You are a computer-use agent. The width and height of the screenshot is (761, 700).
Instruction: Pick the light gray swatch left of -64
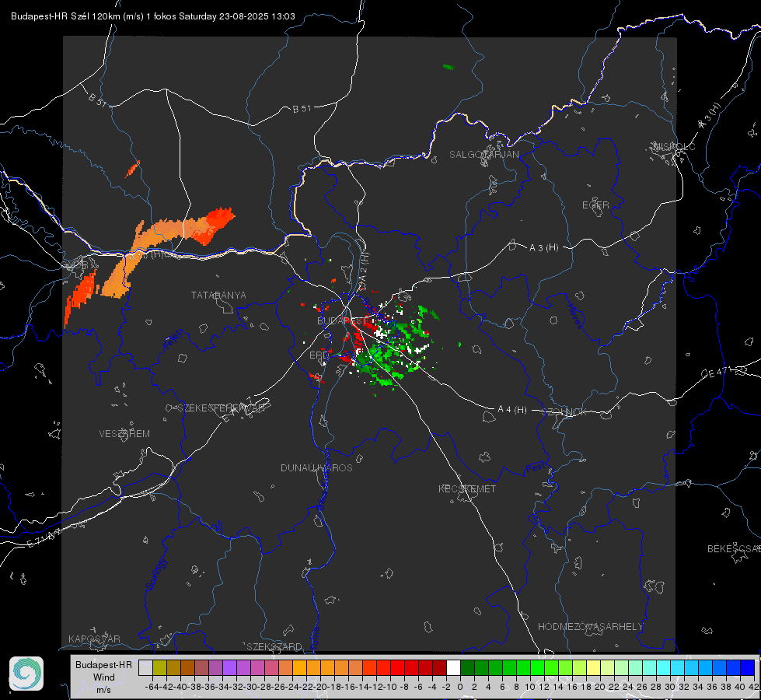coord(145,667)
